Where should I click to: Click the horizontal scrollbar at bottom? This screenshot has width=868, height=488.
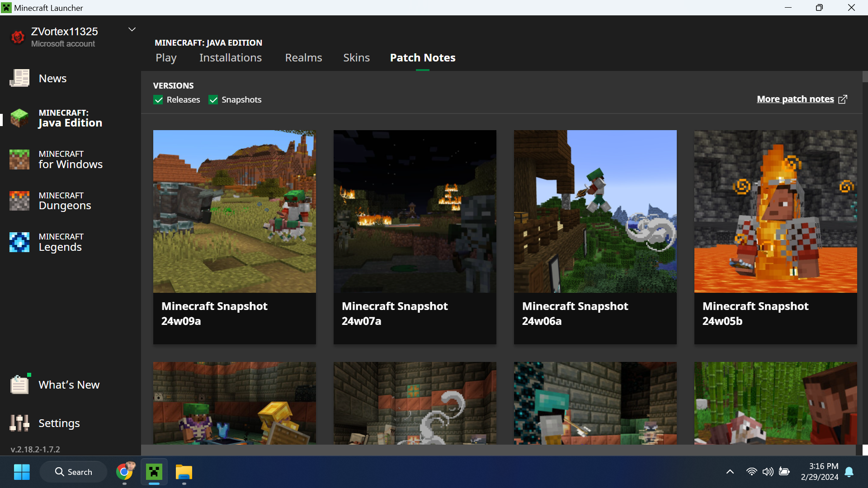click(x=497, y=450)
